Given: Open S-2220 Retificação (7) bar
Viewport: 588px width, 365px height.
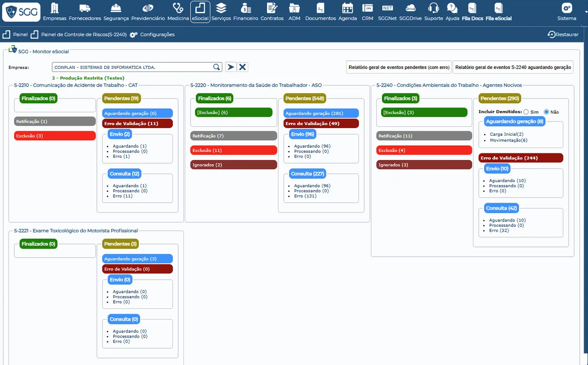Looking at the screenshot, I should tap(234, 136).
